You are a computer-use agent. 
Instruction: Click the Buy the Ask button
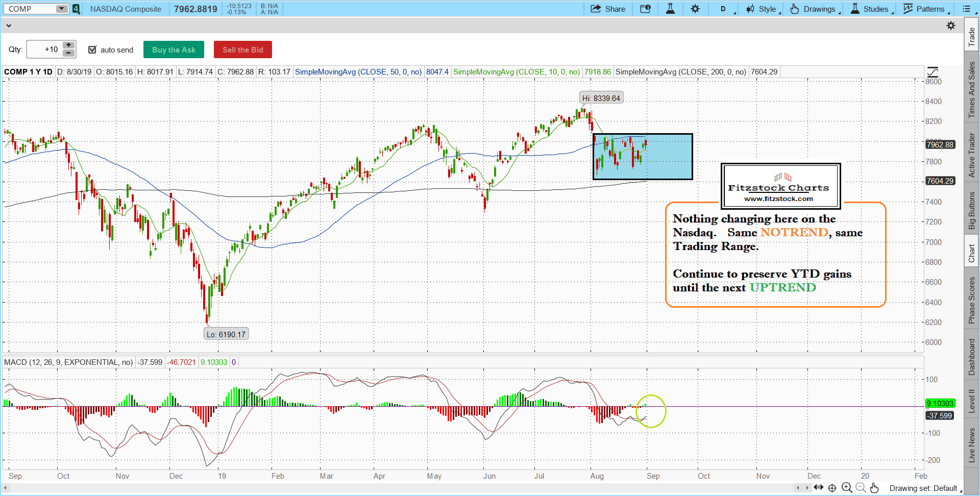point(174,49)
